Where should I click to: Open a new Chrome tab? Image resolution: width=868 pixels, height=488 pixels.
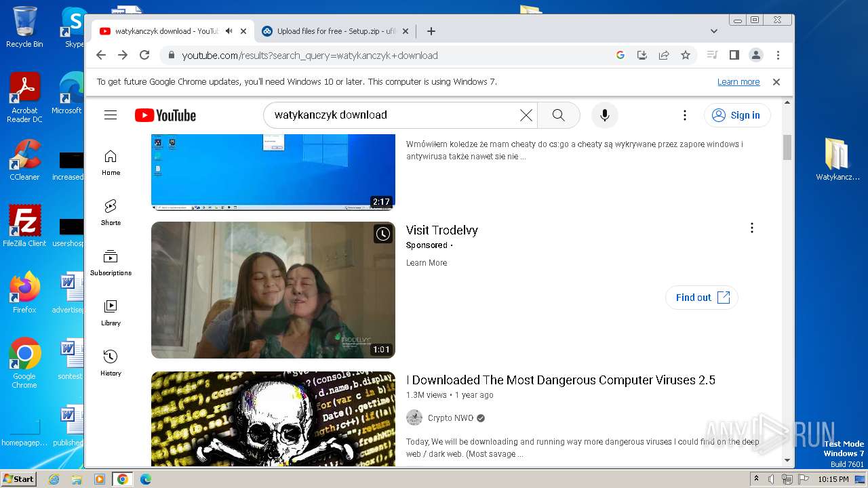pyautogui.click(x=431, y=31)
